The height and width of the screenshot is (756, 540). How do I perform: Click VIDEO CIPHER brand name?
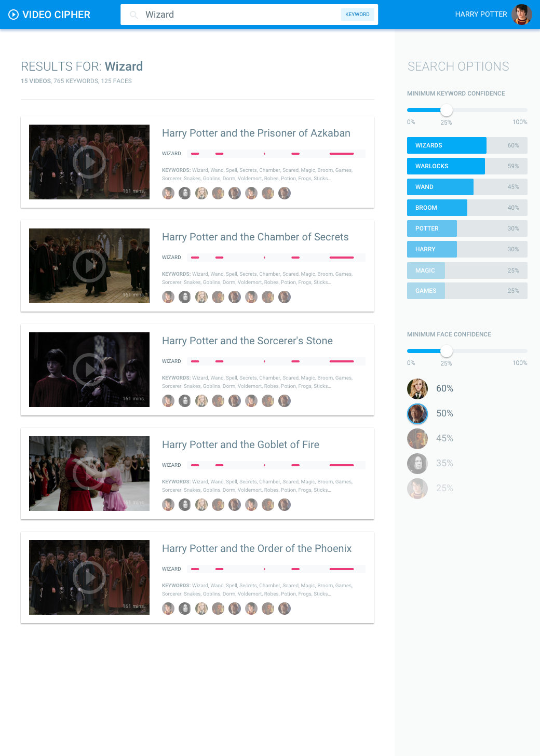click(x=56, y=15)
